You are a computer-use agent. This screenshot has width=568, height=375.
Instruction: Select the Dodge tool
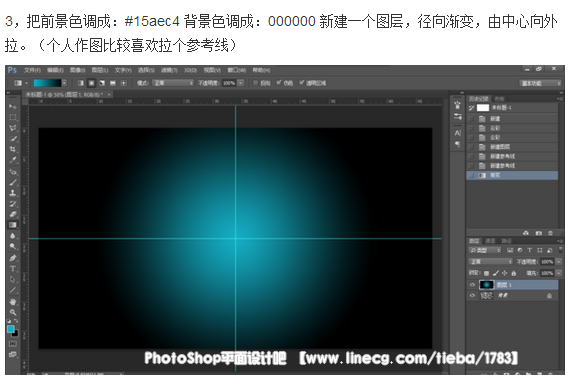[x=13, y=246]
